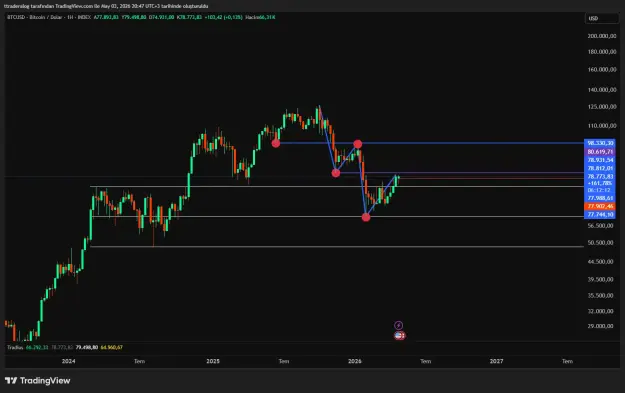Click the 77.744,10 price label
Screen dimensions: 625x393
[600, 215]
